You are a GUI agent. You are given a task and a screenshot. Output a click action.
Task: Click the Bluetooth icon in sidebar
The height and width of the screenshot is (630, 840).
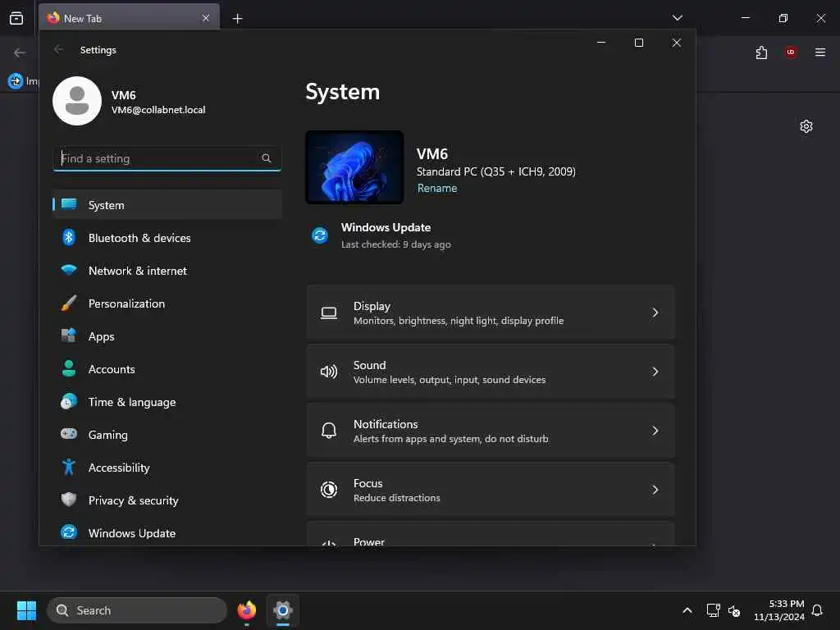[x=69, y=237]
